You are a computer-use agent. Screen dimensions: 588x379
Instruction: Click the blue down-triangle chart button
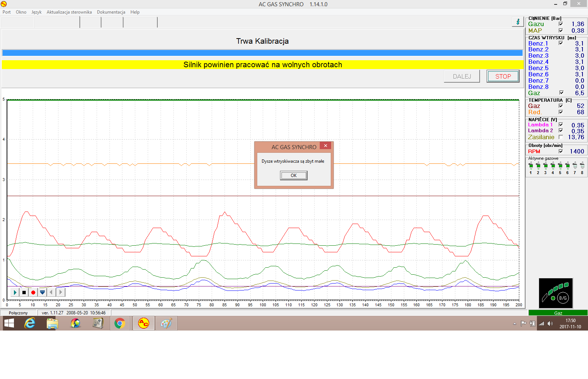[43, 292]
